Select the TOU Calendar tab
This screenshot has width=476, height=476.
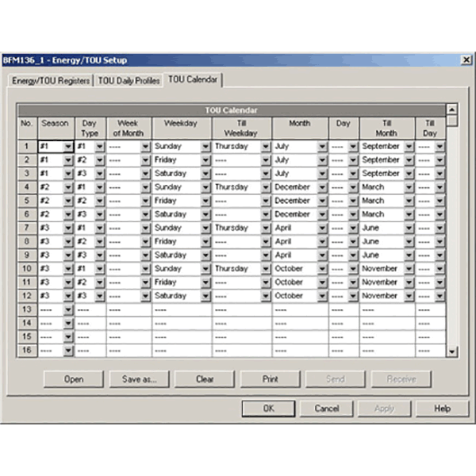point(193,79)
